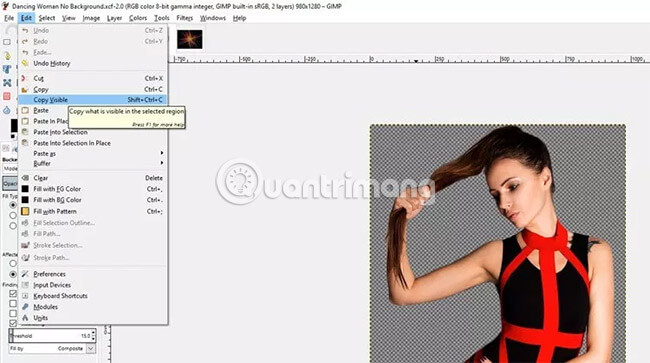Click the Cut scissors icon
The height and width of the screenshot is (363, 650).
click(24, 78)
